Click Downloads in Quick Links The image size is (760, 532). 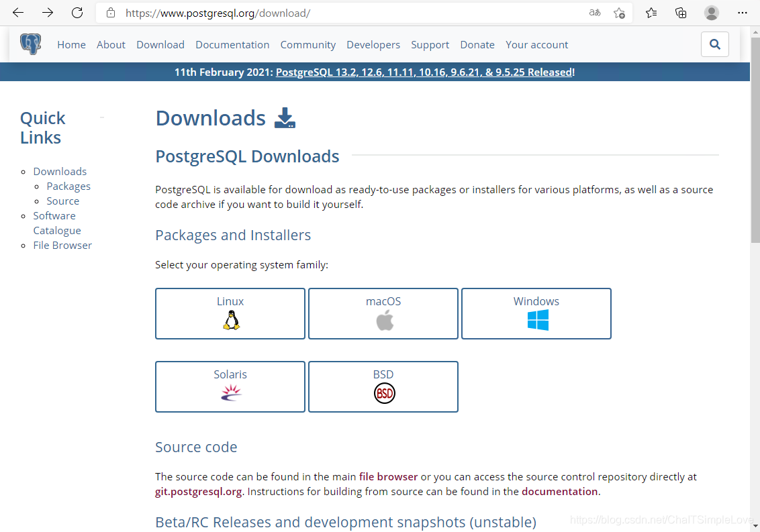coord(60,172)
